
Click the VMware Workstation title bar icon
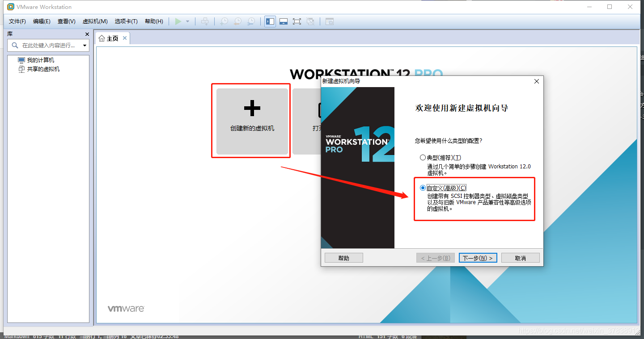click(11, 7)
